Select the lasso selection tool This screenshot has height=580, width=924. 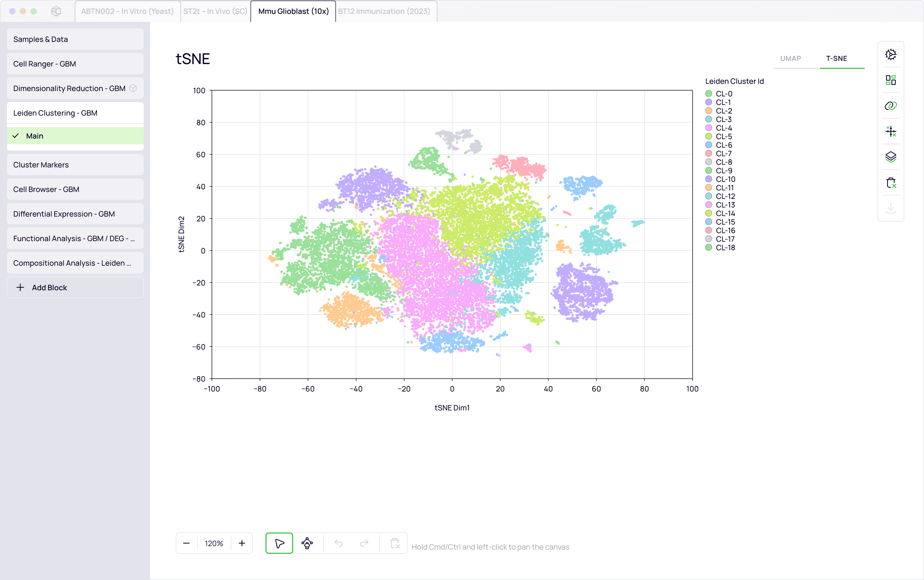tap(307, 543)
